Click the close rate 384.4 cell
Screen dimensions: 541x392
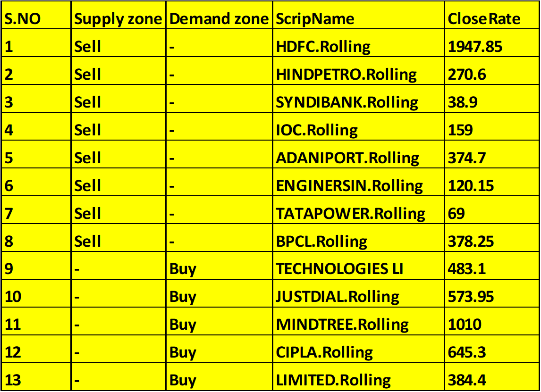(467, 380)
